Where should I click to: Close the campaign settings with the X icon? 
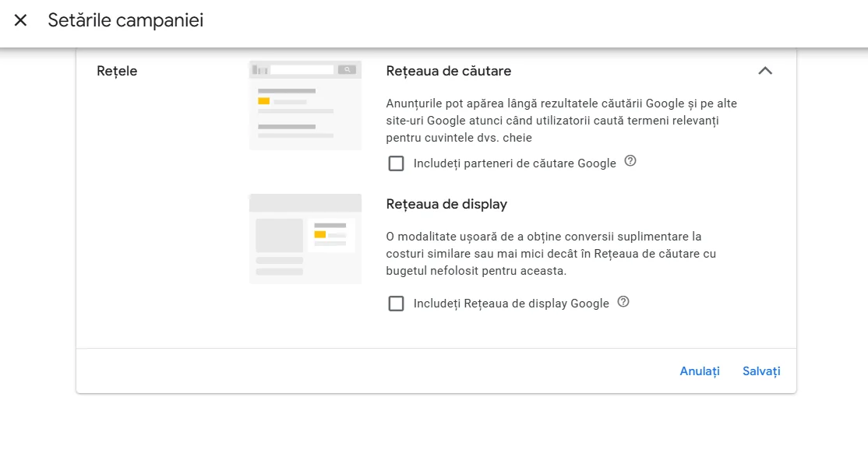[x=21, y=21]
